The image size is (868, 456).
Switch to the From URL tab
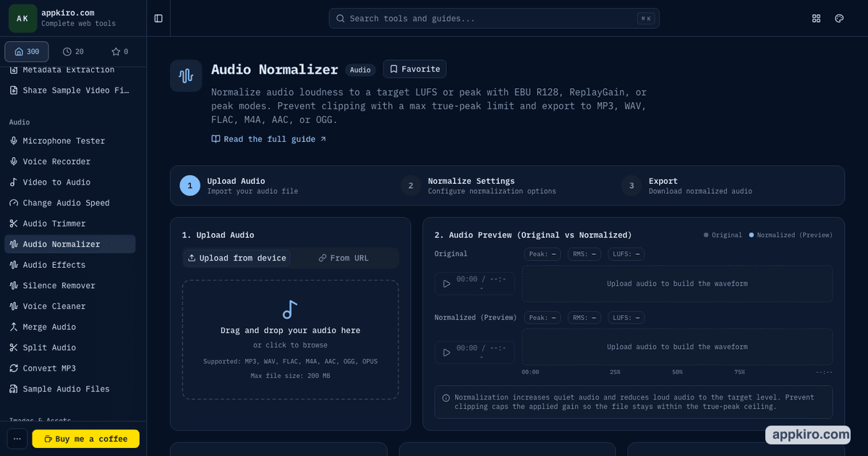click(344, 258)
